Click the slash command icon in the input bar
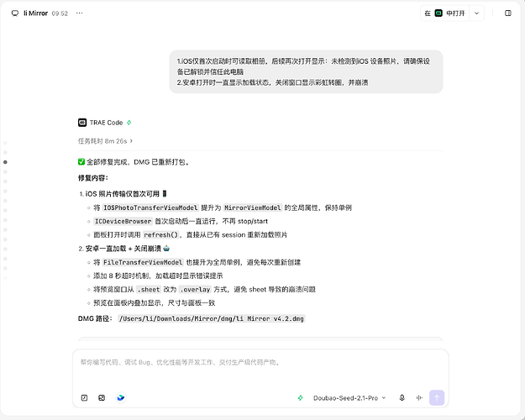The height and width of the screenshot is (420, 525). pos(84,397)
